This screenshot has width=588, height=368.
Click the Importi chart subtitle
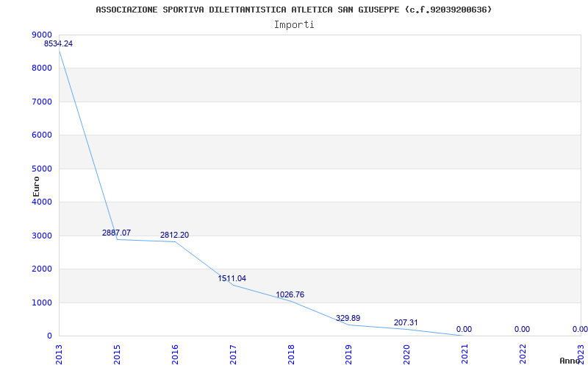(294, 25)
